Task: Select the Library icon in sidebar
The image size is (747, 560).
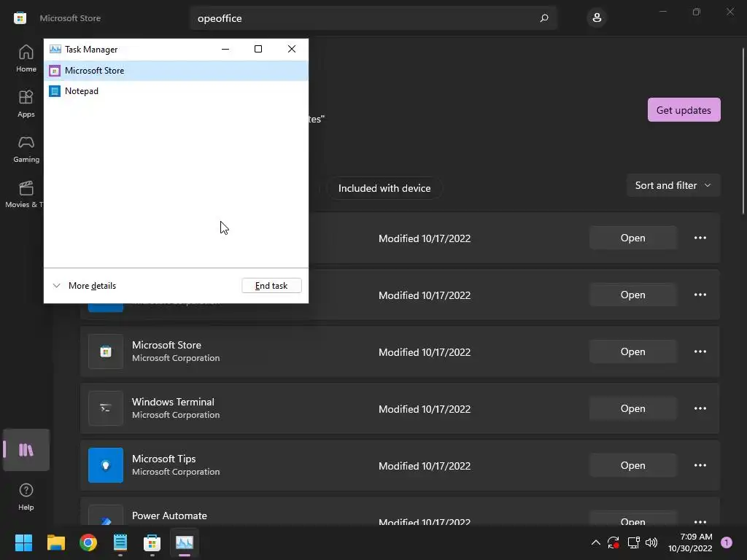Action: click(x=26, y=450)
